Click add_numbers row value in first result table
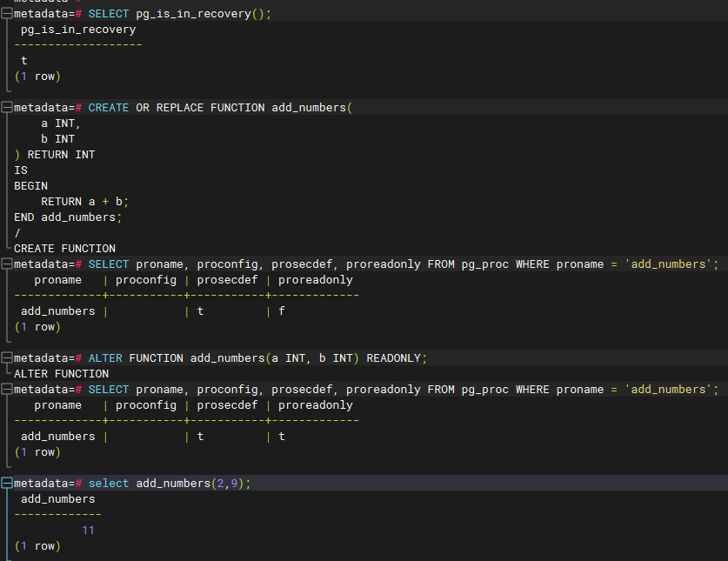 point(58,311)
